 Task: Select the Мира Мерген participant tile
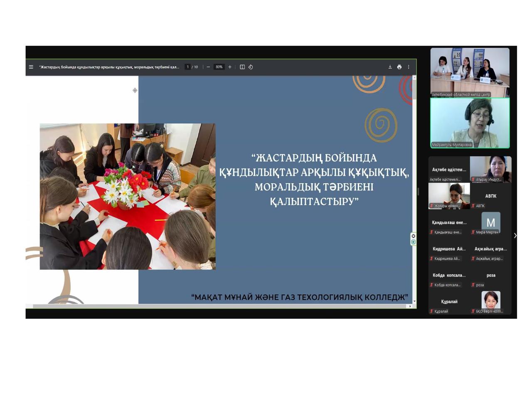[x=490, y=222]
